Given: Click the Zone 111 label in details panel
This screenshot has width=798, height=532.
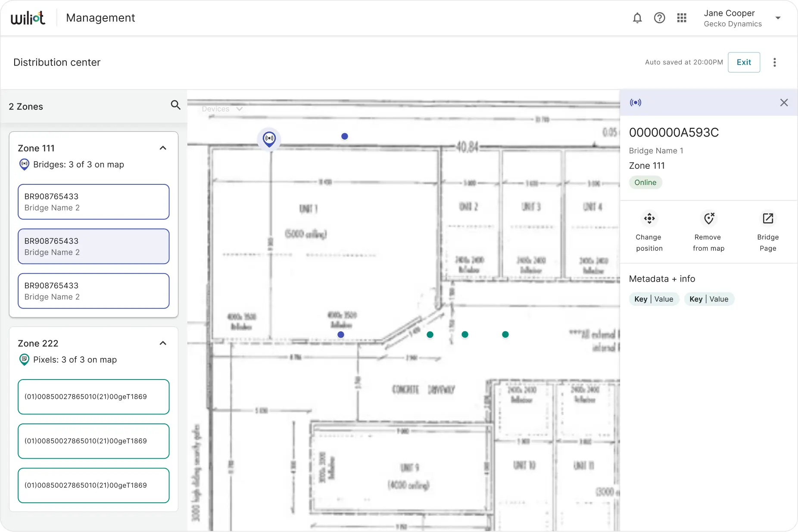Looking at the screenshot, I should [647, 165].
